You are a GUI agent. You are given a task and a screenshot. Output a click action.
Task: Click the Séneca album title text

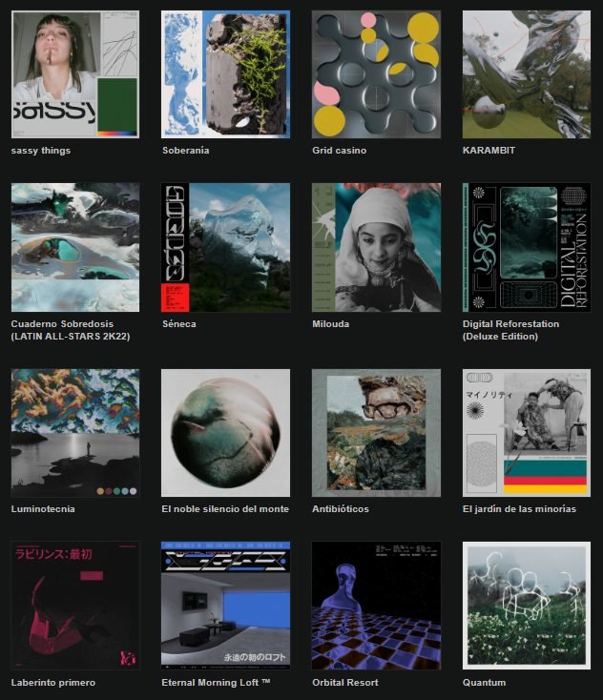[180, 324]
